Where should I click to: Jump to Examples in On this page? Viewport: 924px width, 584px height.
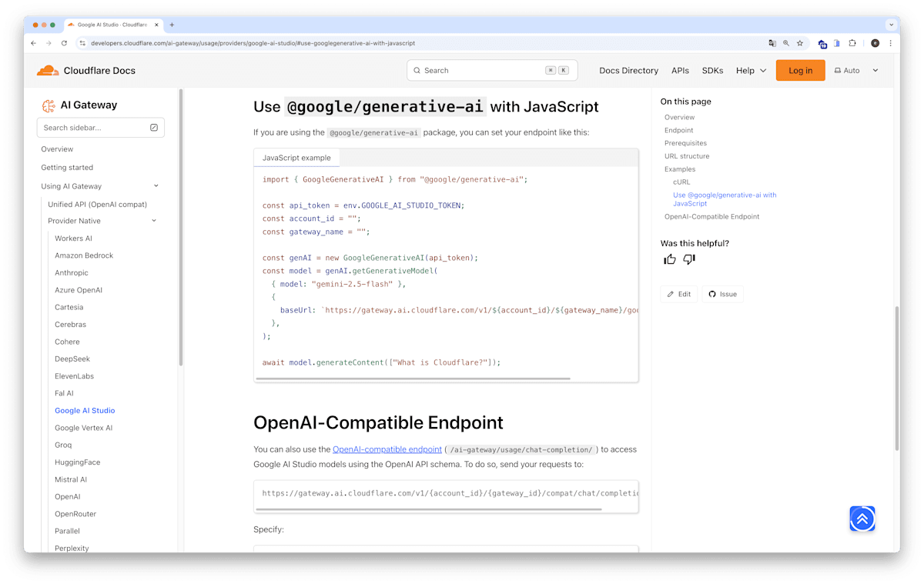[x=680, y=169]
